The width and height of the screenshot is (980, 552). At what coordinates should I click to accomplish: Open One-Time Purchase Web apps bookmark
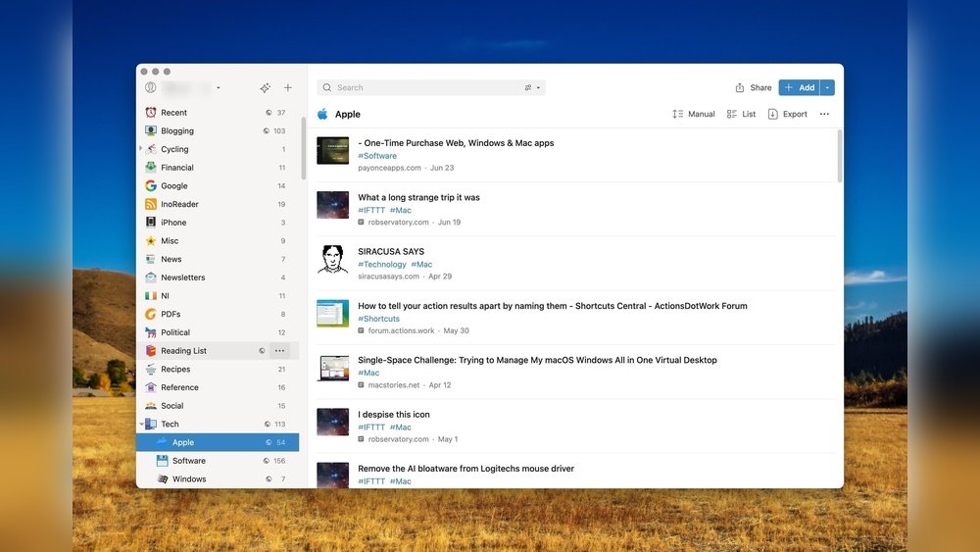click(x=456, y=142)
